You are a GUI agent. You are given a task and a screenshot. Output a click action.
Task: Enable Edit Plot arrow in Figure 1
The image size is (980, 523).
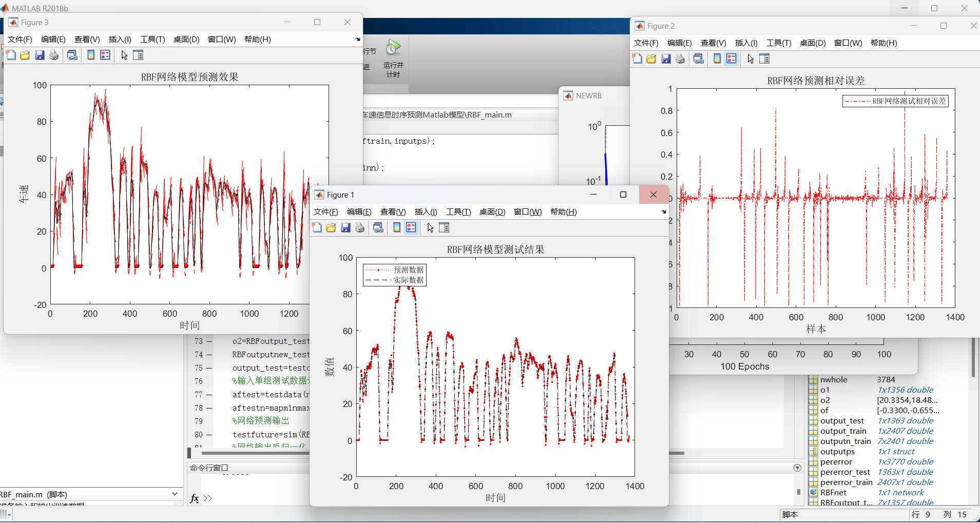click(430, 228)
